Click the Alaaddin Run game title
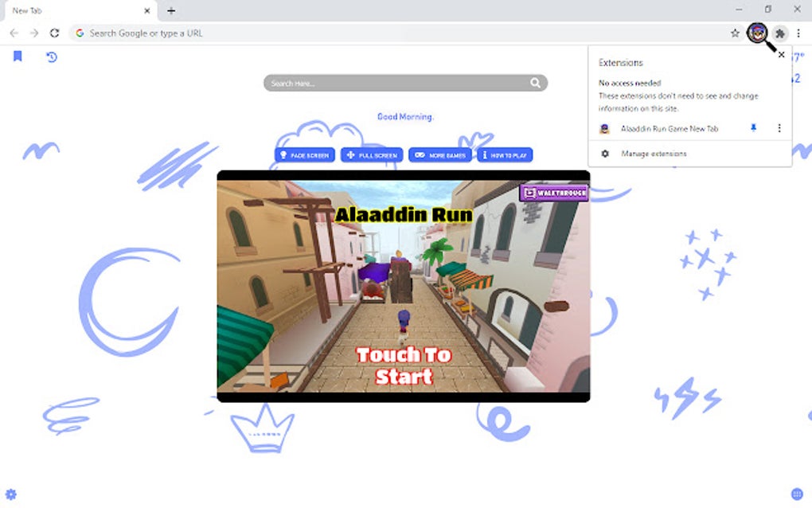 pos(404,214)
